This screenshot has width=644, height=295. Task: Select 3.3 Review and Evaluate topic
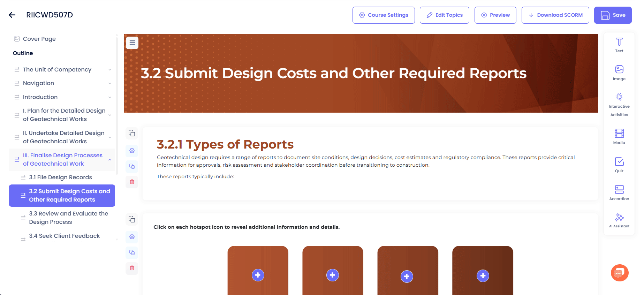click(x=68, y=218)
